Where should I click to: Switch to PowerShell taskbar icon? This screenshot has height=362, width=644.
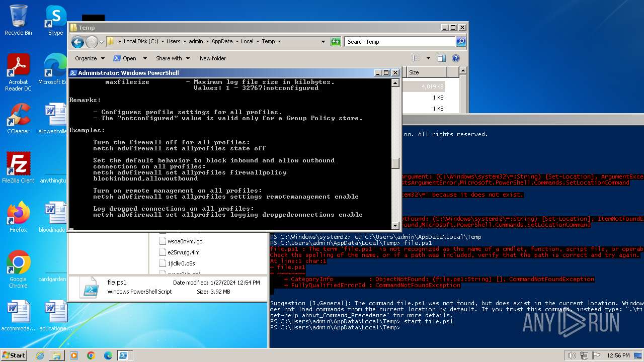pyautogui.click(x=123, y=355)
